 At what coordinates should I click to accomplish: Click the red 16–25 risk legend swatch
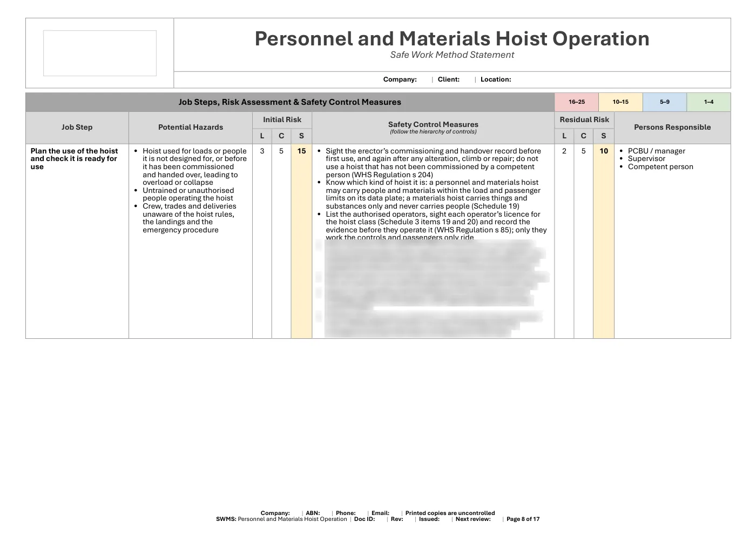577,102
